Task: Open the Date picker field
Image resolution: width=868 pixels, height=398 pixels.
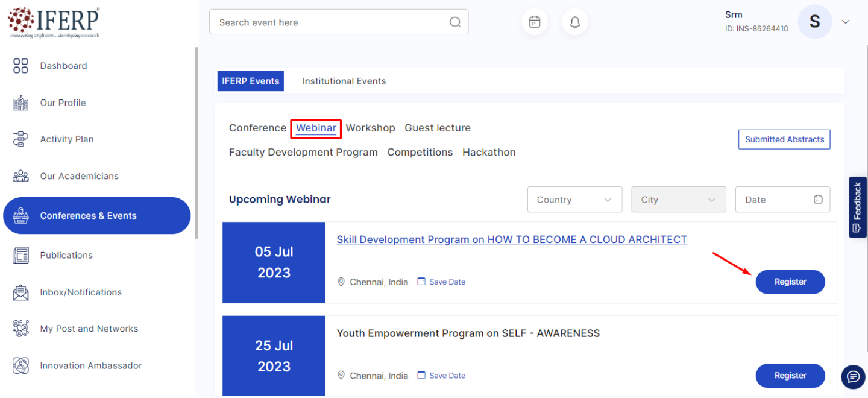Action: [782, 200]
